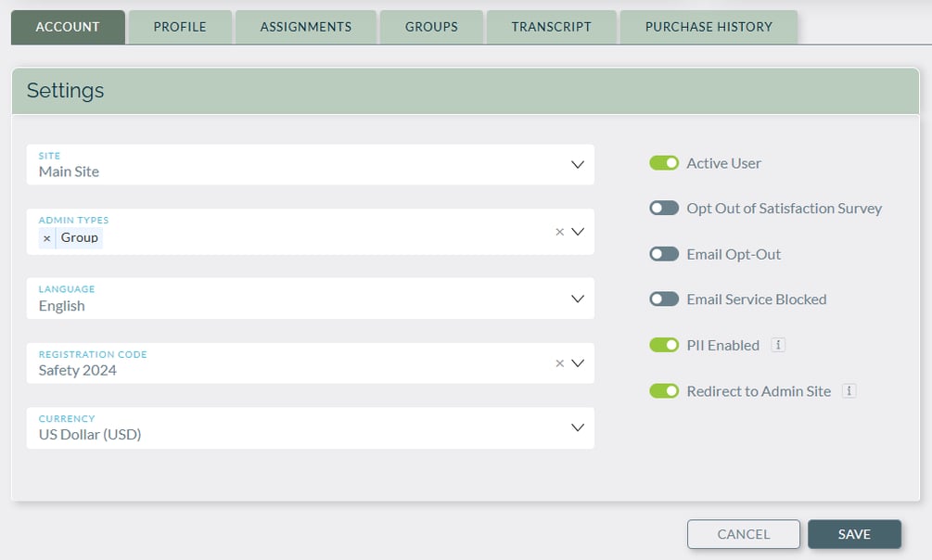The height and width of the screenshot is (560, 932).
Task: Open the Site dropdown chevron
Action: point(579,164)
